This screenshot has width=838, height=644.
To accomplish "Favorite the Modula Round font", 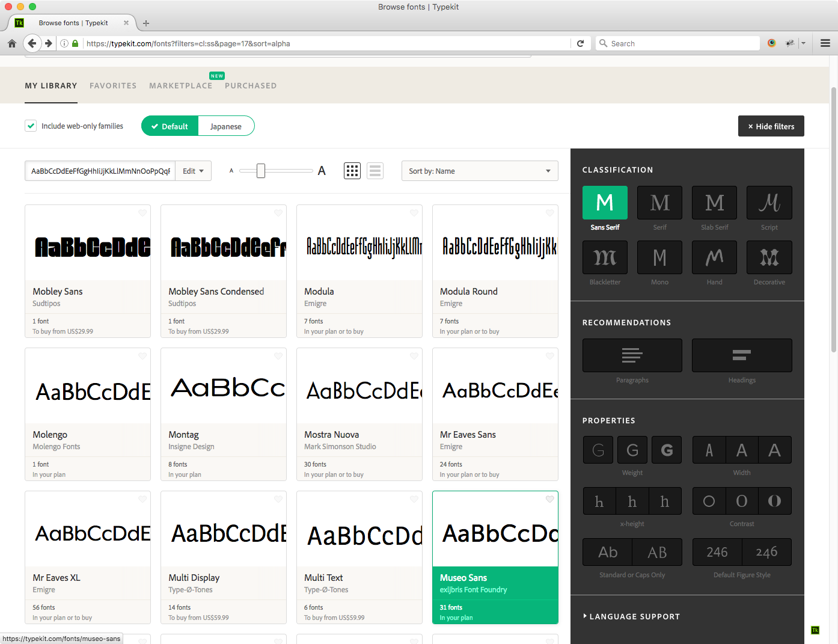I will (x=550, y=213).
